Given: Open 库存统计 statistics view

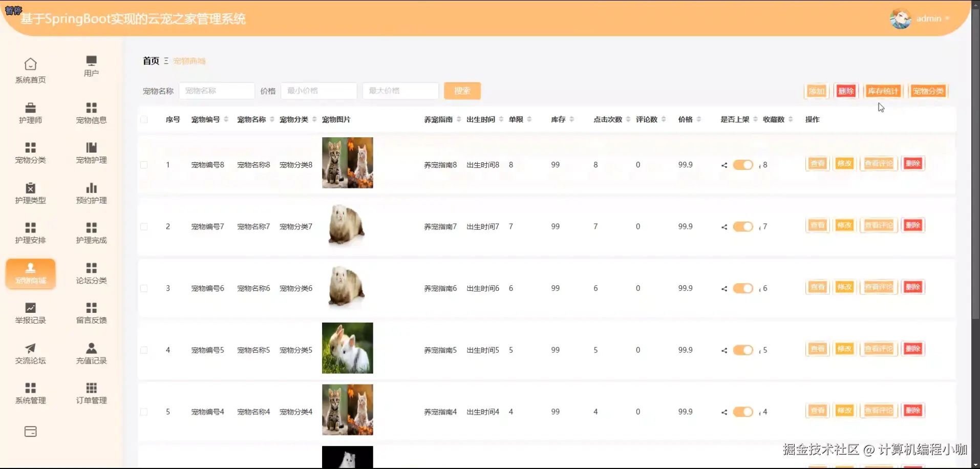Looking at the screenshot, I should [x=883, y=91].
